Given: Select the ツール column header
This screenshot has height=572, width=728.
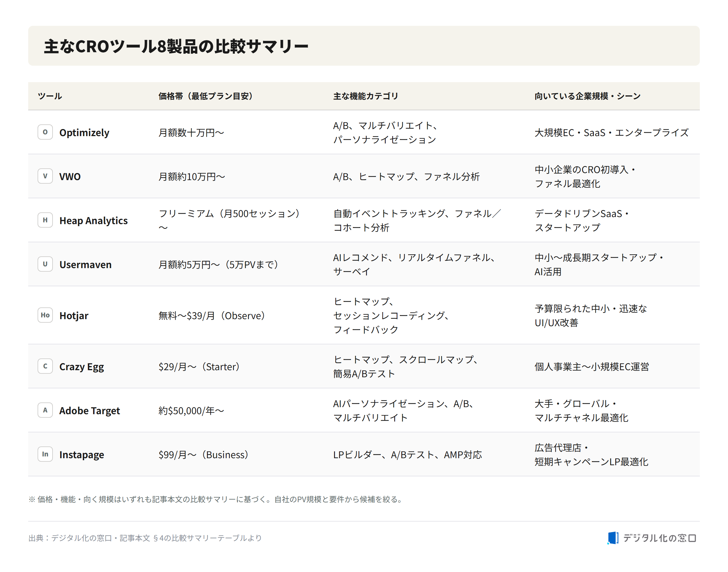Looking at the screenshot, I should pyautogui.click(x=50, y=96).
